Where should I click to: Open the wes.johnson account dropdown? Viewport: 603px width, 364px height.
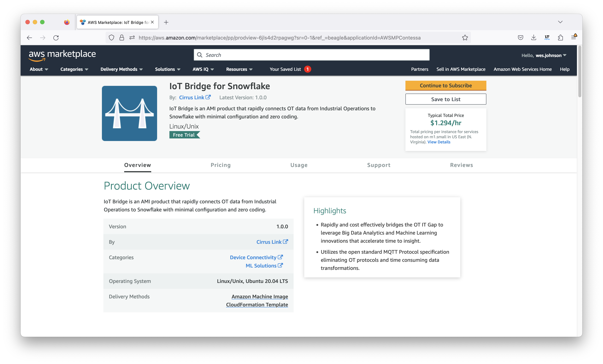[544, 55]
